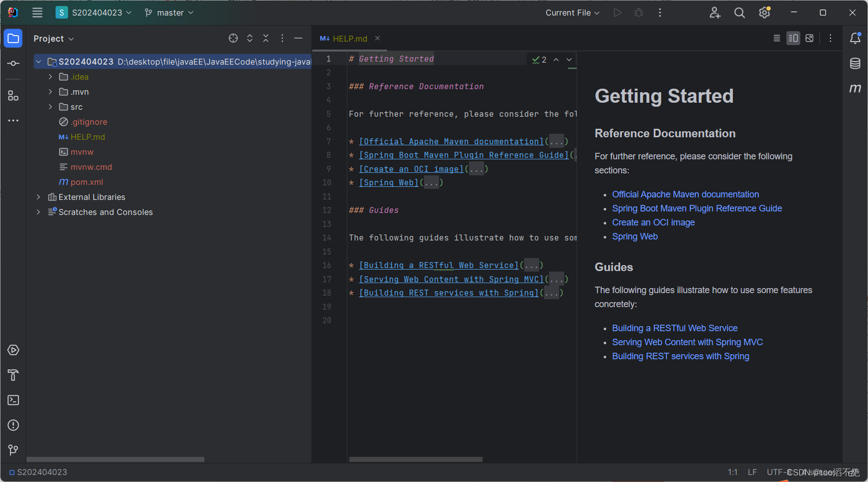Open the Current File configuration dropdown
Image resolution: width=868 pixels, height=482 pixels.
click(x=573, y=13)
